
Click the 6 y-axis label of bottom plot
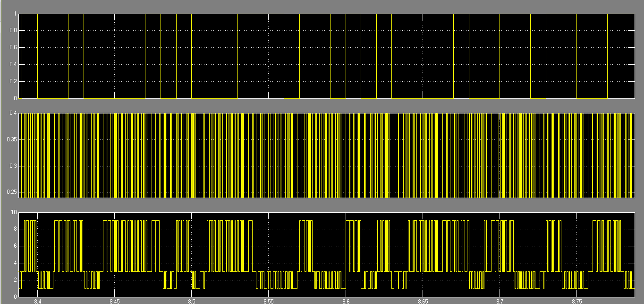16,246
